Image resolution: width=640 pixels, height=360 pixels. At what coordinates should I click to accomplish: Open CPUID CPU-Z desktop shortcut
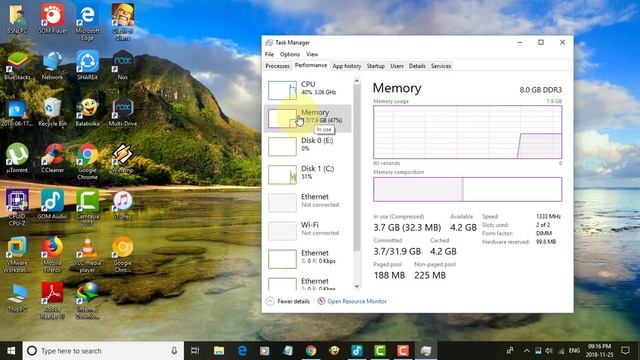tap(17, 208)
